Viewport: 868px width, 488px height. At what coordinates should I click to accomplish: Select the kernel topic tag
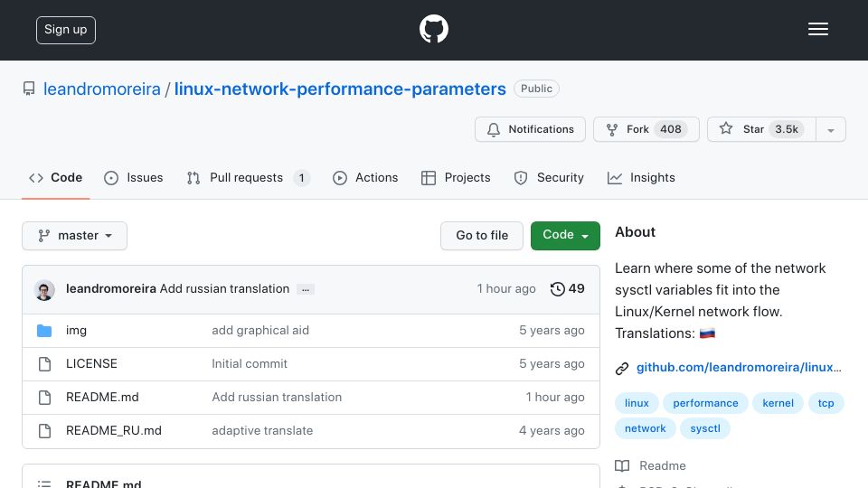coord(778,403)
